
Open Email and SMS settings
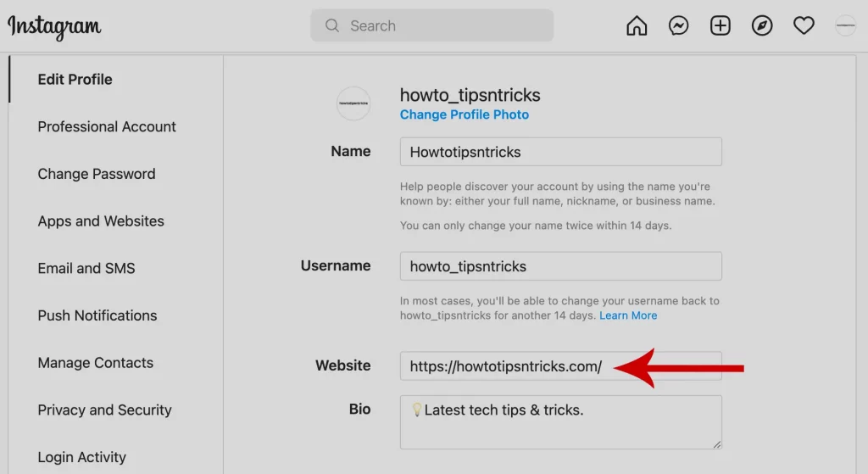click(x=86, y=268)
